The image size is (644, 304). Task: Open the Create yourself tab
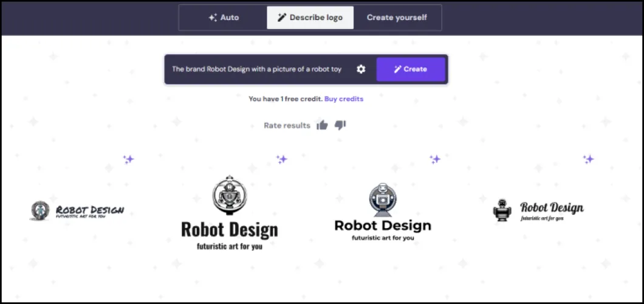coord(397,18)
